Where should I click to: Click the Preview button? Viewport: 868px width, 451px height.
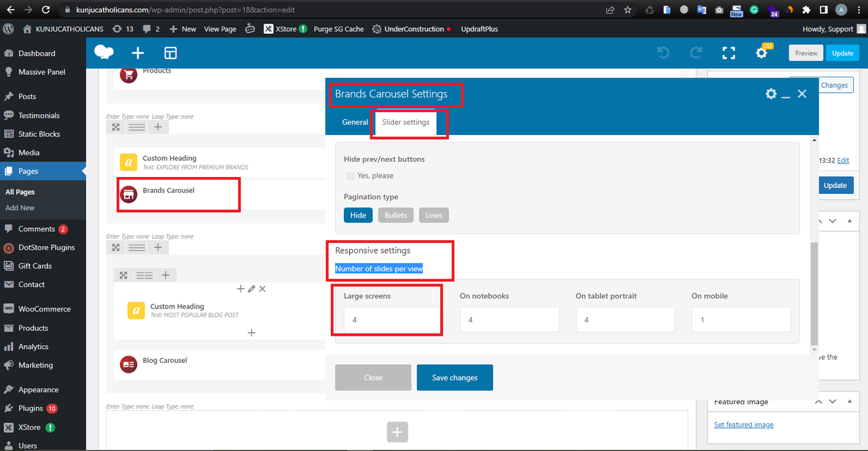pos(806,53)
